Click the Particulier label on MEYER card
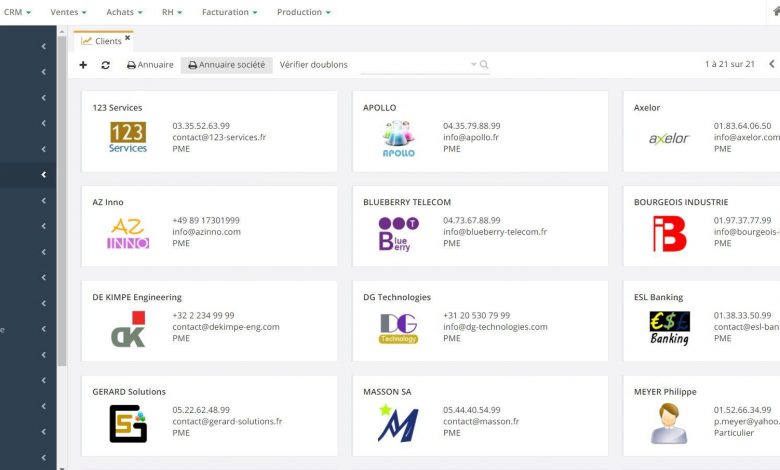Viewport: 780px width, 470px height. click(x=734, y=433)
